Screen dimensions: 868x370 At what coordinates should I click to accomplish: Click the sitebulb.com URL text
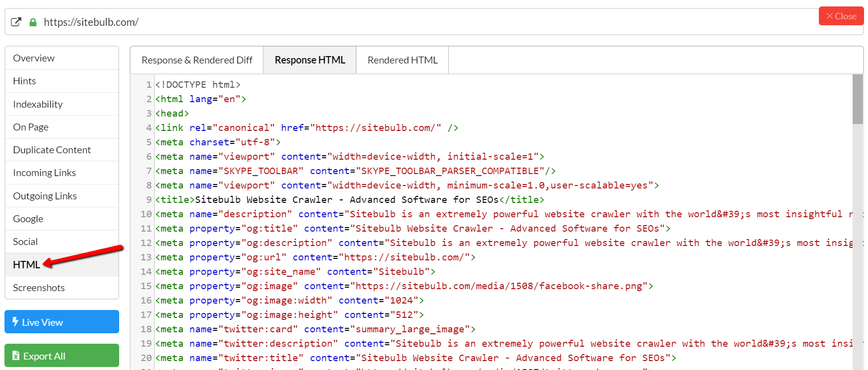(91, 22)
